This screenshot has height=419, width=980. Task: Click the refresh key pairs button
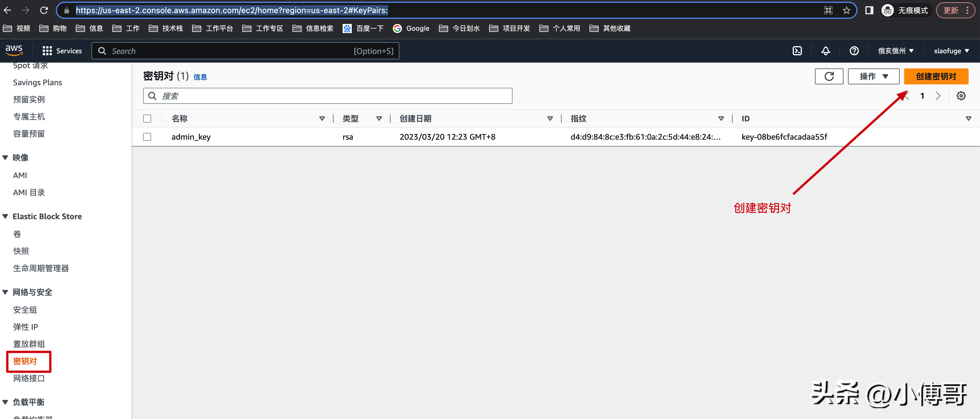[x=829, y=76]
